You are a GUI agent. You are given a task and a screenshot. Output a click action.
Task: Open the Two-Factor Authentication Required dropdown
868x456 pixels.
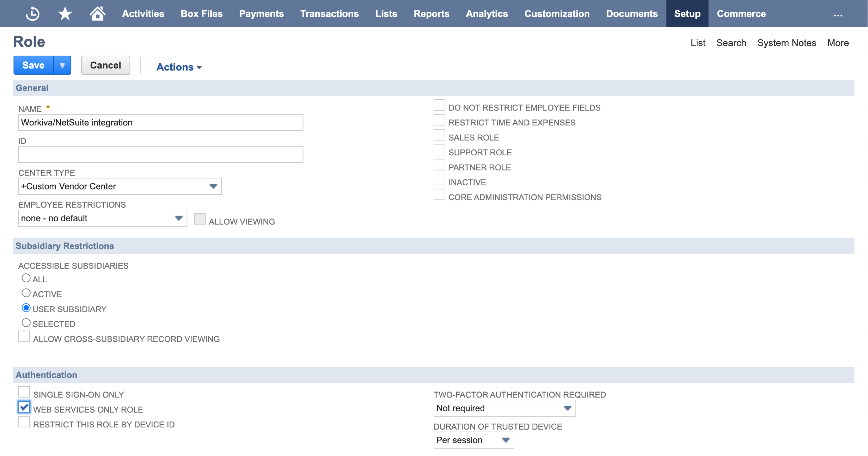pos(567,408)
